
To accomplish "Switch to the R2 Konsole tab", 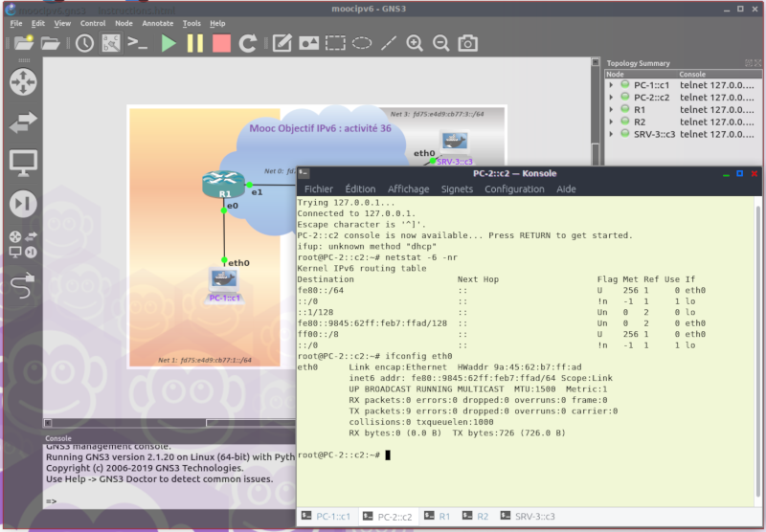I will point(475,517).
